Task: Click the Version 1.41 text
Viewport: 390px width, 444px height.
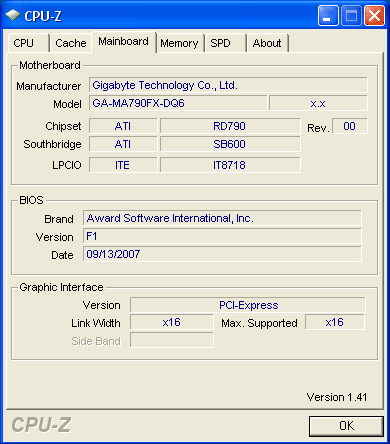Action: 337,397
